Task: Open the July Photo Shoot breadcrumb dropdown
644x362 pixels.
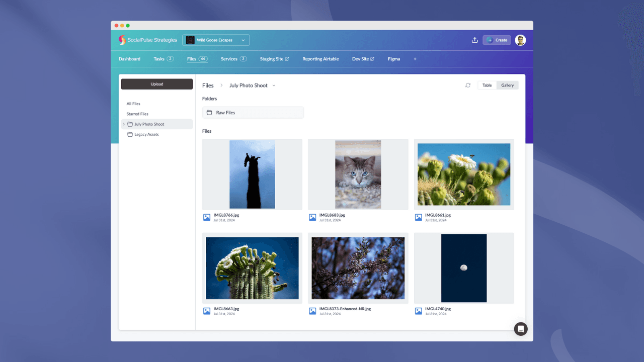Action: click(274, 85)
